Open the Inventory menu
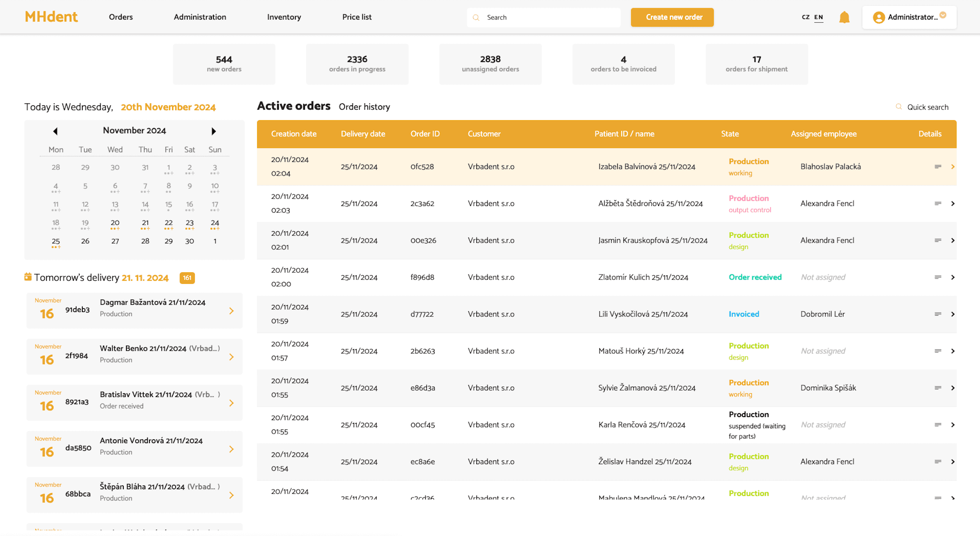This screenshot has width=980, height=536. [x=284, y=17]
